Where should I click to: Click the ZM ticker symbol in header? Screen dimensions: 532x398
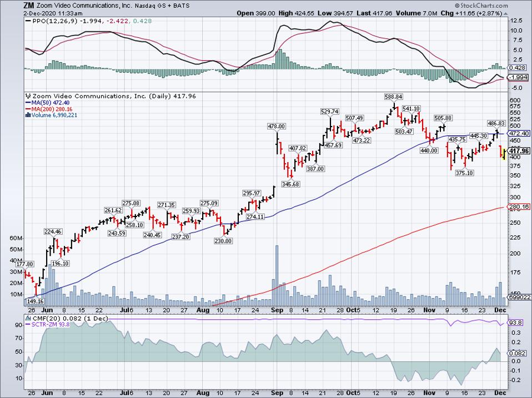(x=29, y=6)
